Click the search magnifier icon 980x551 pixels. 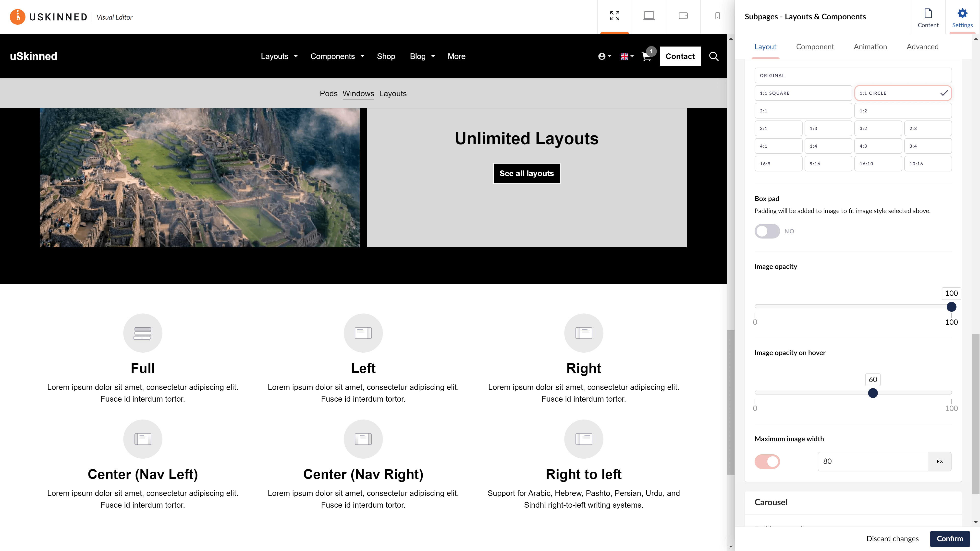(x=714, y=56)
